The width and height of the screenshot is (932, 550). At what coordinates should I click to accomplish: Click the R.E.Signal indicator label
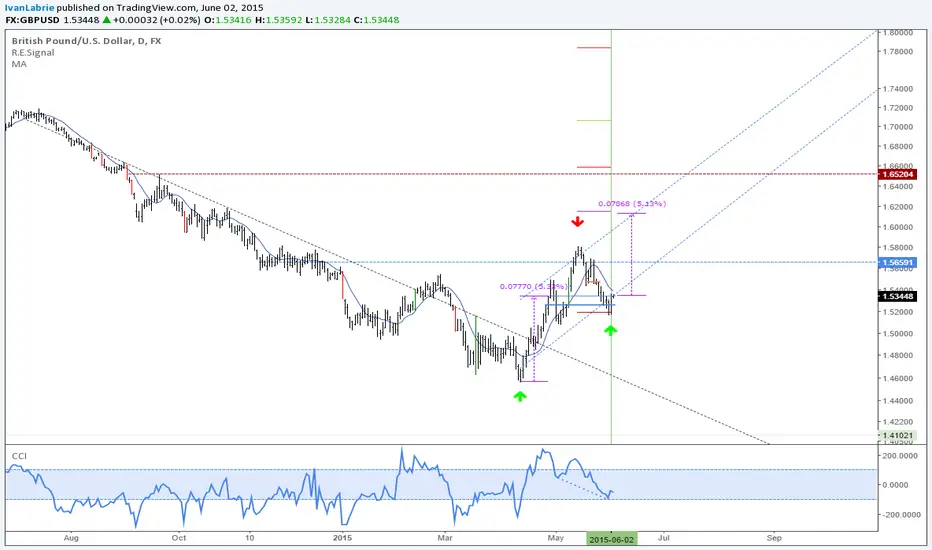[33, 52]
